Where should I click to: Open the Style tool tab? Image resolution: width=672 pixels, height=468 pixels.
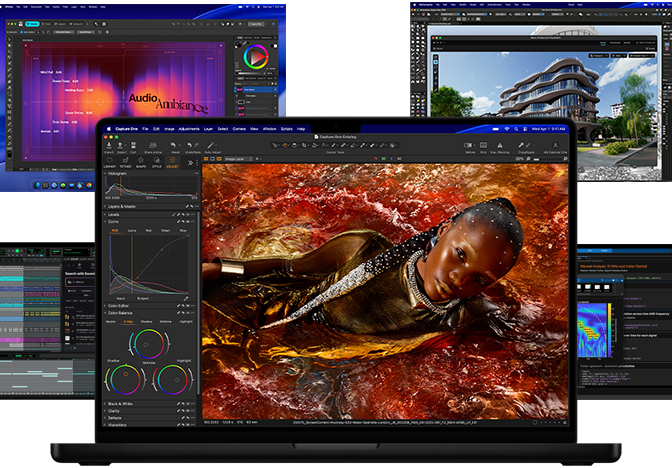156,160
